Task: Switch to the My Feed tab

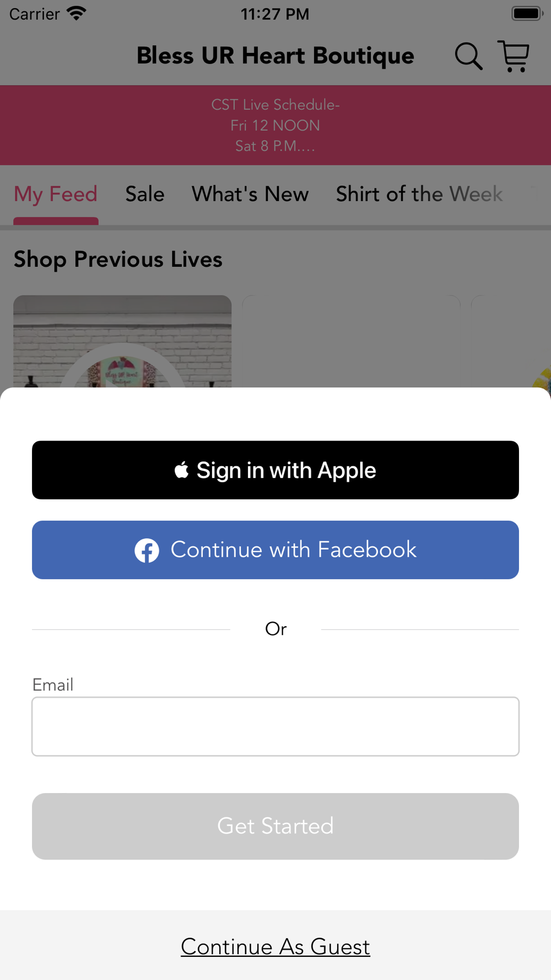Action: click(56, 194)
